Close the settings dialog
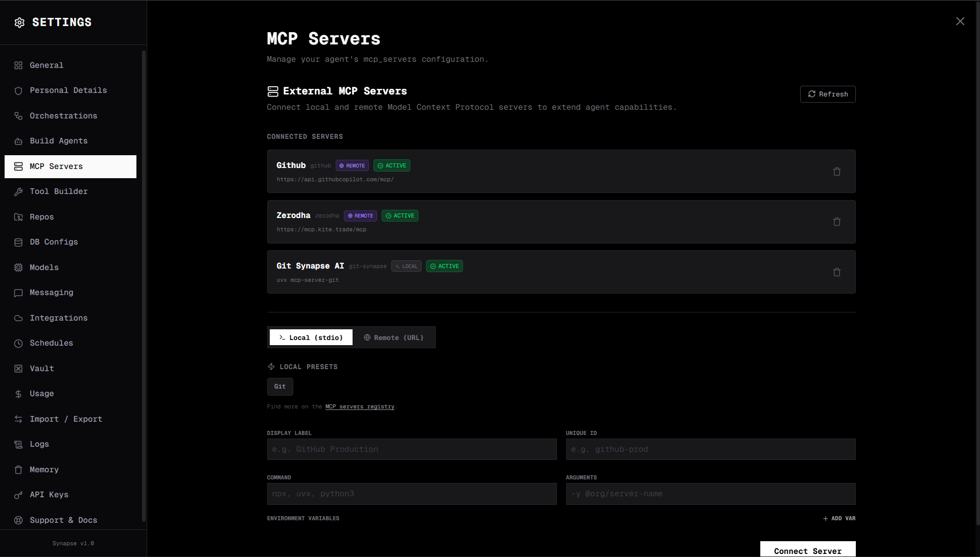 (x=960, y=21)
